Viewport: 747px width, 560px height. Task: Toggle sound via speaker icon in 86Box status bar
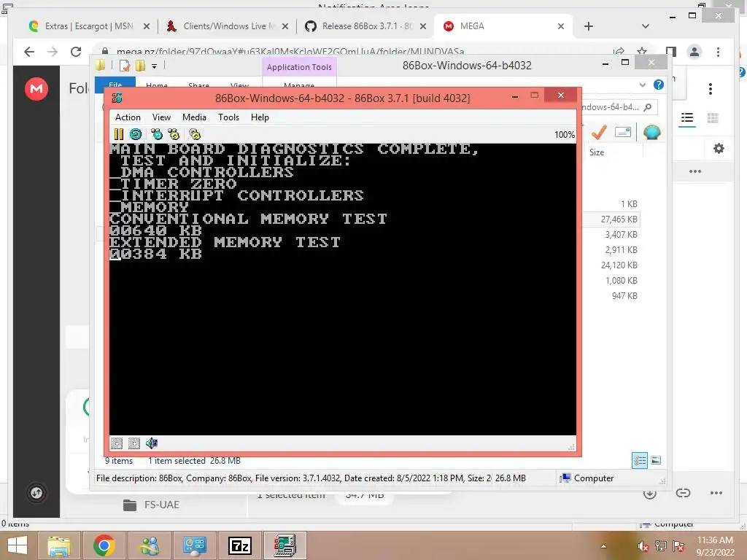click(x=152, y=443)
